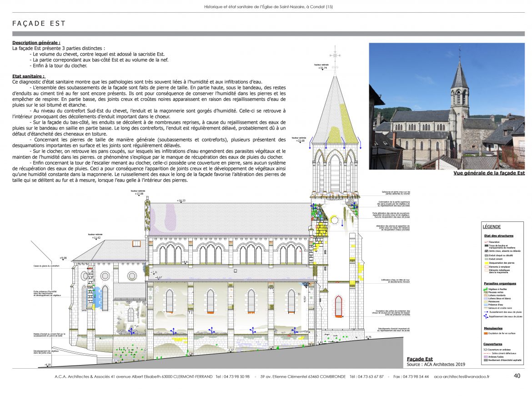Click the 'Parasites organiques' legend heading

pyautogui.click(x=500, y=283)
